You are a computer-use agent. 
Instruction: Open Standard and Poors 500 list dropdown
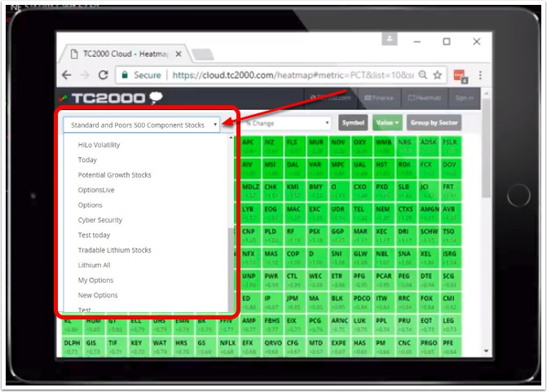(x=141, y=125)
